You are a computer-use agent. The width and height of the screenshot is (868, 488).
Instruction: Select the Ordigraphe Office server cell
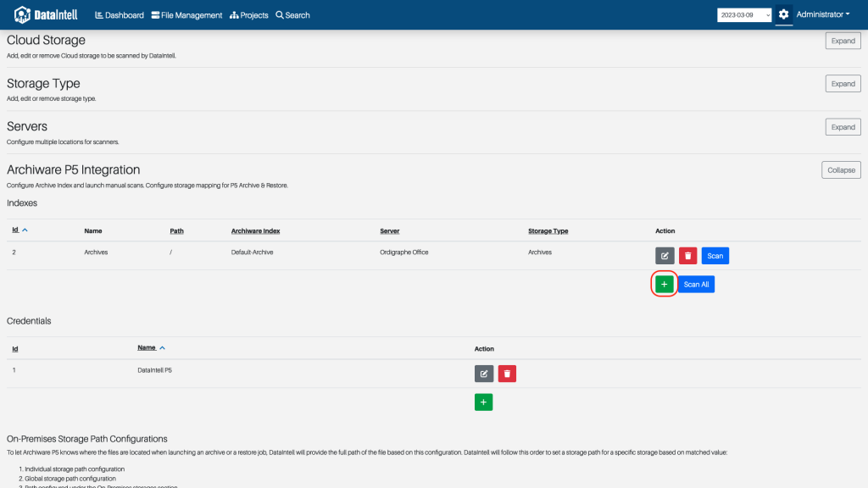pyautogui.click(x=404, y=252)
